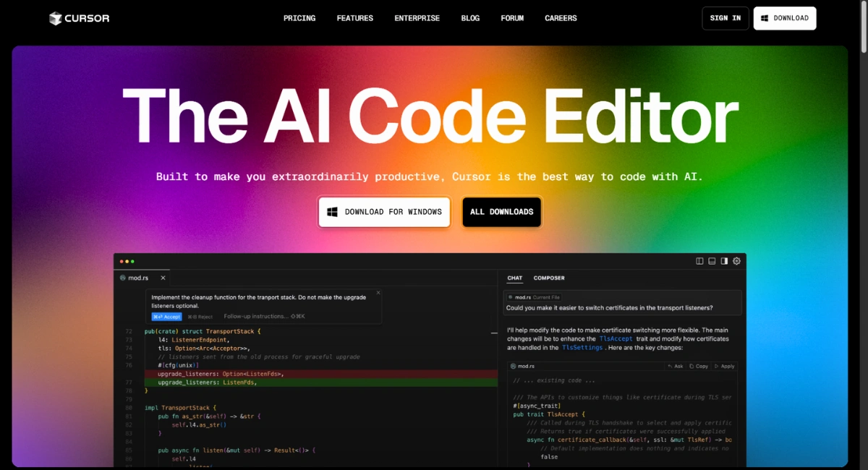Click the Follow-up instructions field
Viewport: 868px width, 470px height.
[x=264, y=317]
